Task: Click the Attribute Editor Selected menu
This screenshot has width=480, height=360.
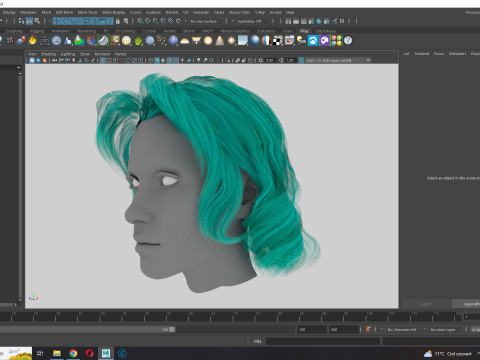Action: click(422, 54)
